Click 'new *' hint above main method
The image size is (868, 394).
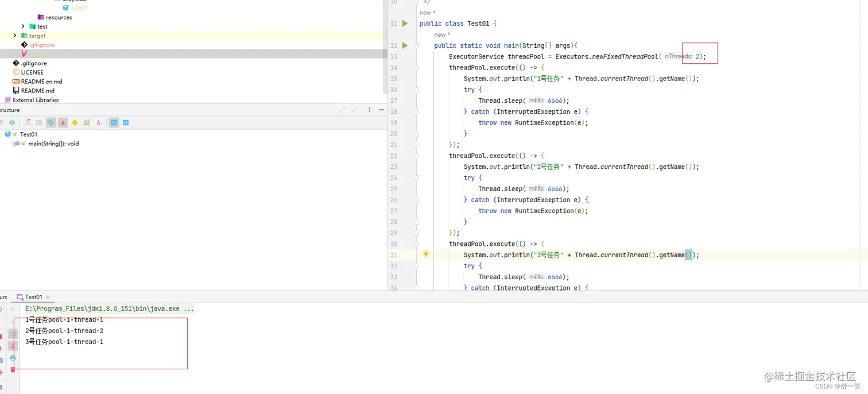pyautogui.click(x=443, y=34)
